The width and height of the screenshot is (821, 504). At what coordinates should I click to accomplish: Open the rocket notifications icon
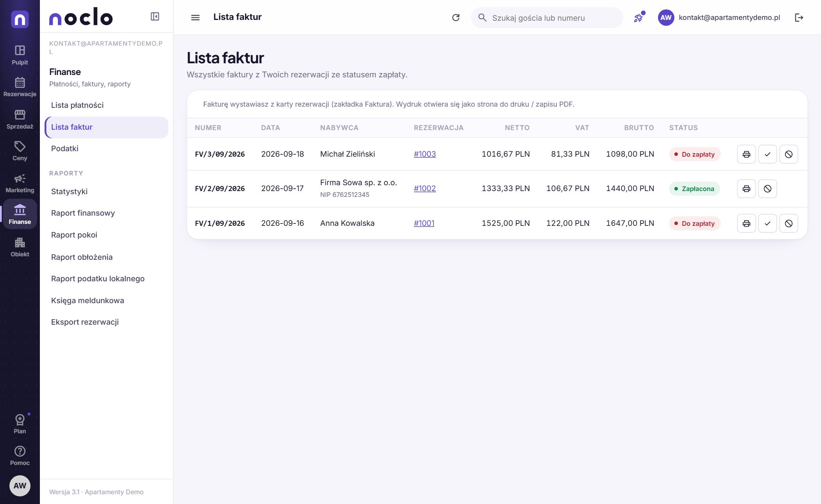click(x=638, y=18)
